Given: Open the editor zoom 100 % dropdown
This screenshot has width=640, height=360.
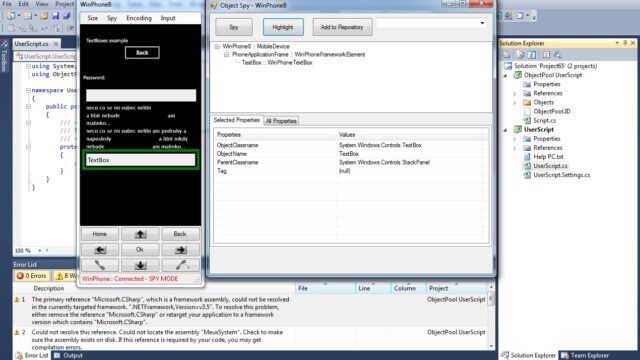Looking at the screenshot, I should (x=40, y=251).
